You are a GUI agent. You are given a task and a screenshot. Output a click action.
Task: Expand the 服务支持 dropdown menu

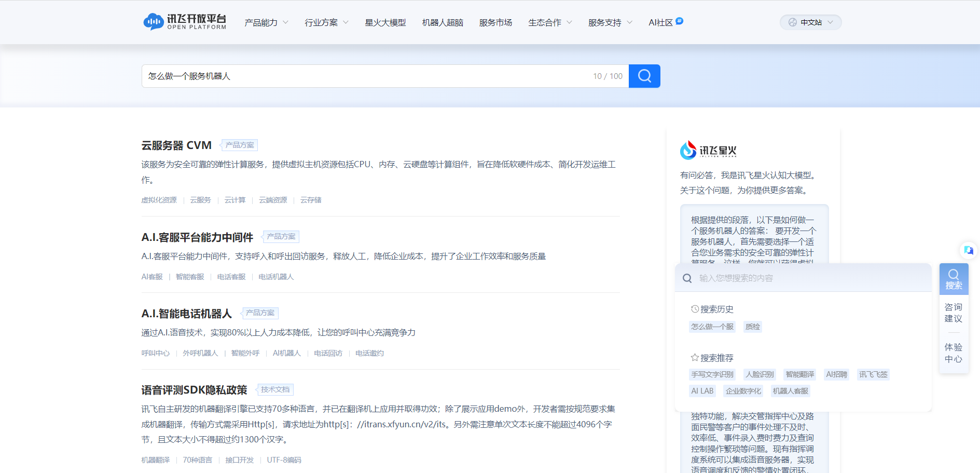(x=610, y=22)
